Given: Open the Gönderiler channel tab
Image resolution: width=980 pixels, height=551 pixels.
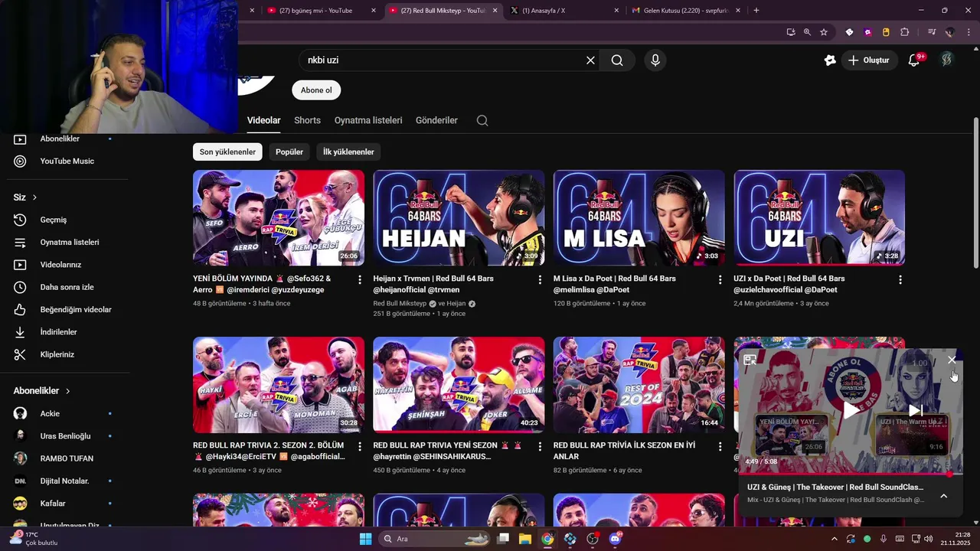Looking at the screenshot, I should (436, 120).
